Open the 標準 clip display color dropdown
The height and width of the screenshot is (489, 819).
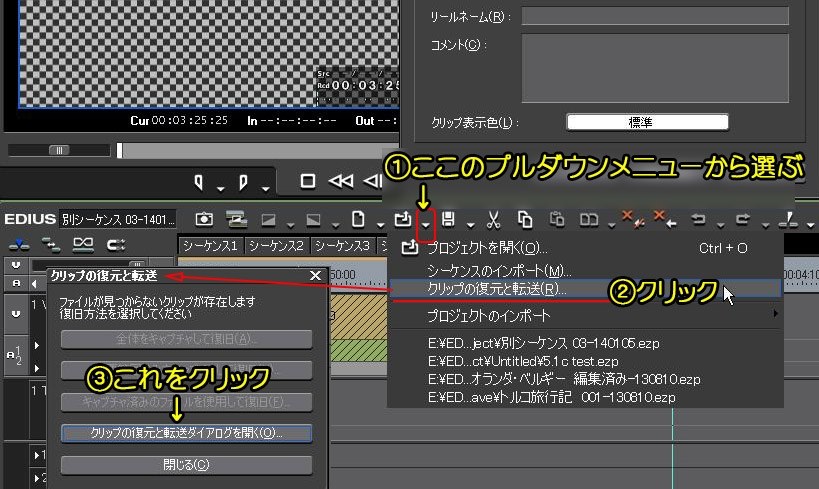tap(647, 122)
